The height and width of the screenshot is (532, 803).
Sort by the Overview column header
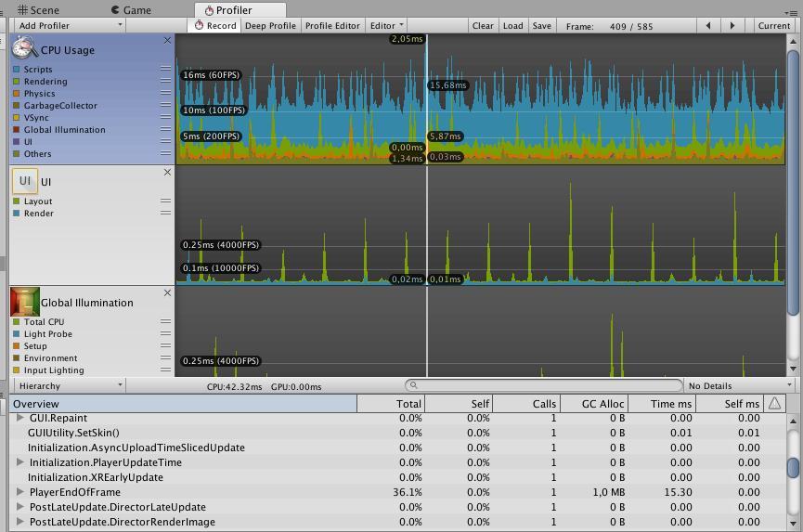(x=183, y=404)
